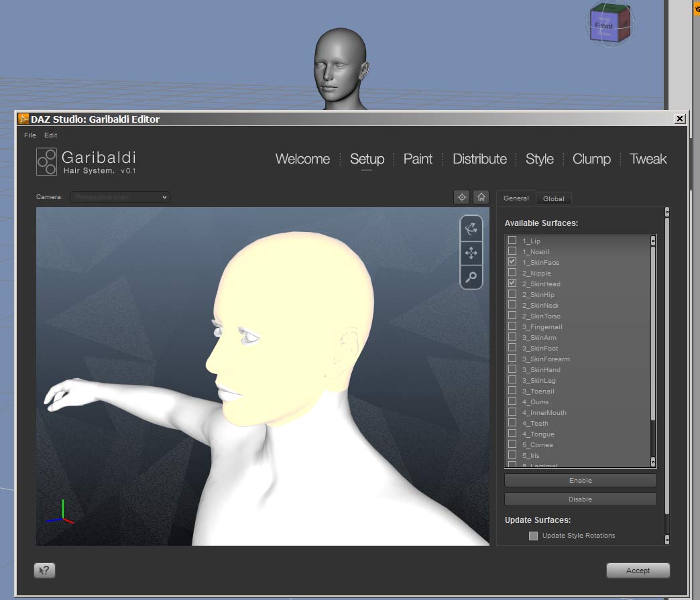700x600 pixels.
Task: Enable the 2_SkinNeck checkbox
Action: [x=512, y=304]
